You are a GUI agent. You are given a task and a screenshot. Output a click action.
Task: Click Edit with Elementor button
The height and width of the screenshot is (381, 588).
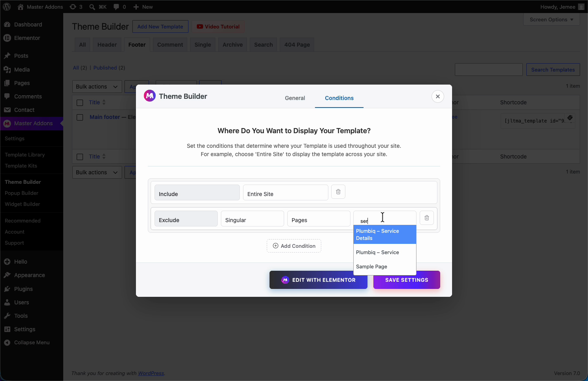point(318,280)
